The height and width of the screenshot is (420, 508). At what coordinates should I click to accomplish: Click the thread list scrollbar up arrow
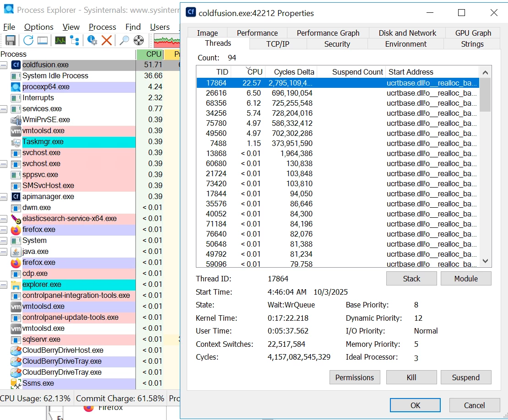pos(485,73)
